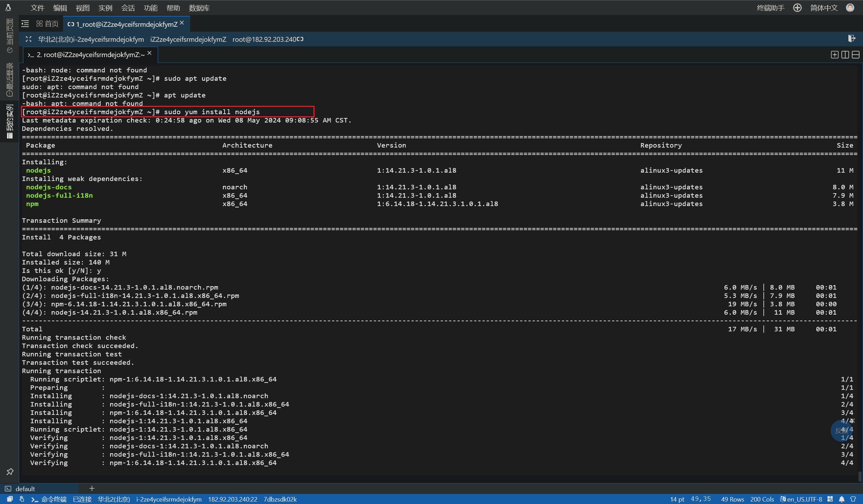Click the green nodejs-full-i18n package name
The width and height of the screenshot is (863, 504).
[x=60, y=195]
